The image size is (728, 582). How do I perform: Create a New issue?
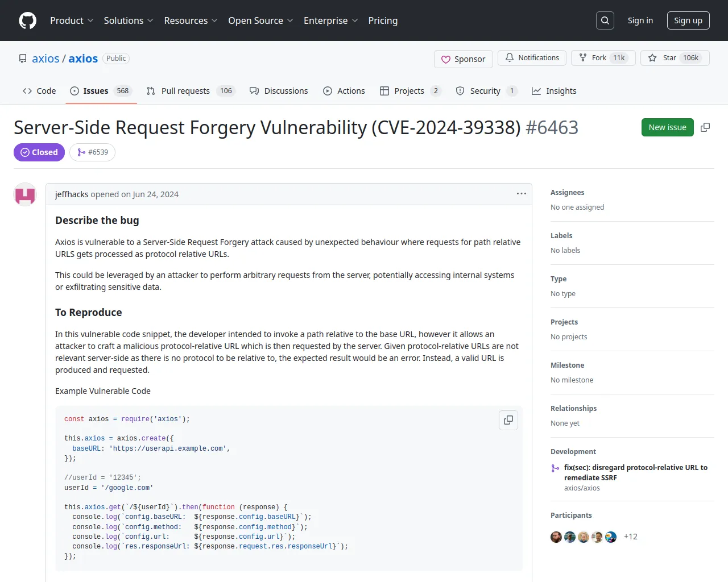point(667,127)
